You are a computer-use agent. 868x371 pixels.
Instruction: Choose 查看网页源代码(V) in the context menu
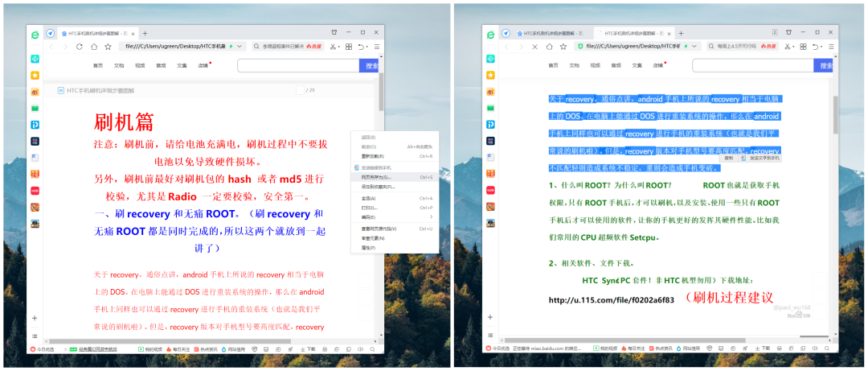click(394, 229)
